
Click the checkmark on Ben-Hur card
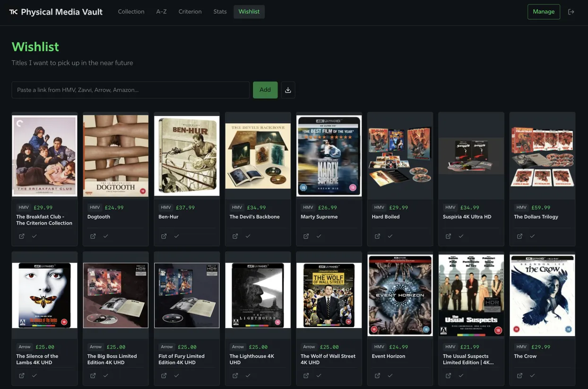coord(177,236)
